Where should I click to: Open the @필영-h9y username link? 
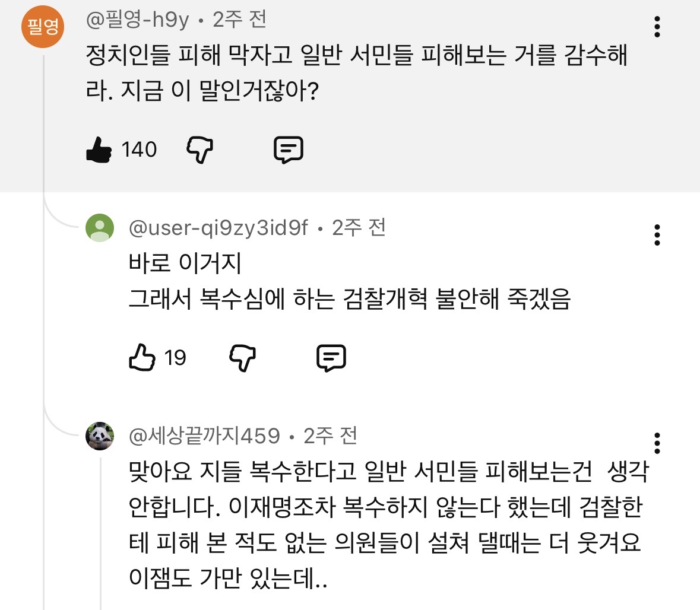tap(138, 20)
